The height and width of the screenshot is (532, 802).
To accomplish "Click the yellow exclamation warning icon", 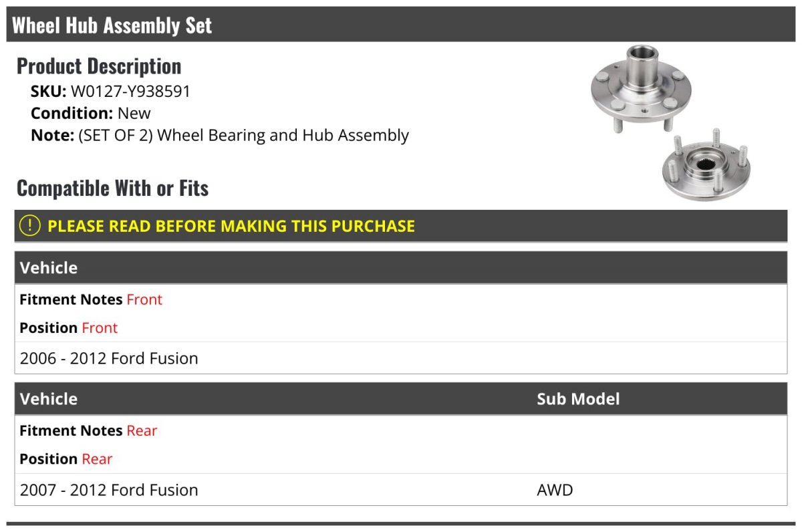I will pyautogui.click(x=30, y=226).
